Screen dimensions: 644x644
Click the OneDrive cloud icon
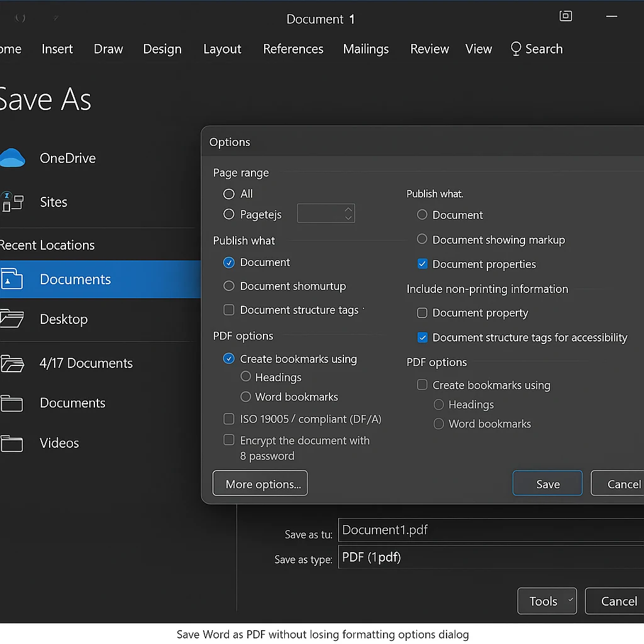(x=12, y=158)
